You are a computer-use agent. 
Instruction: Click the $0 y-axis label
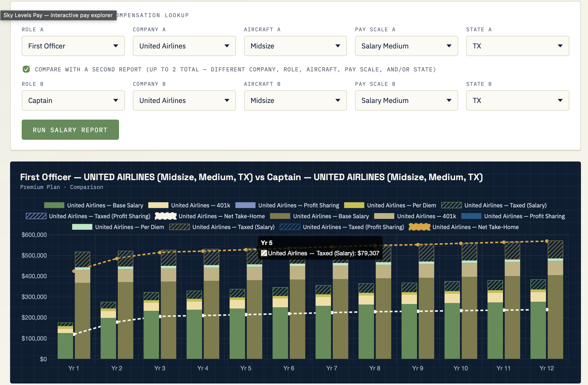pos(43,359)
